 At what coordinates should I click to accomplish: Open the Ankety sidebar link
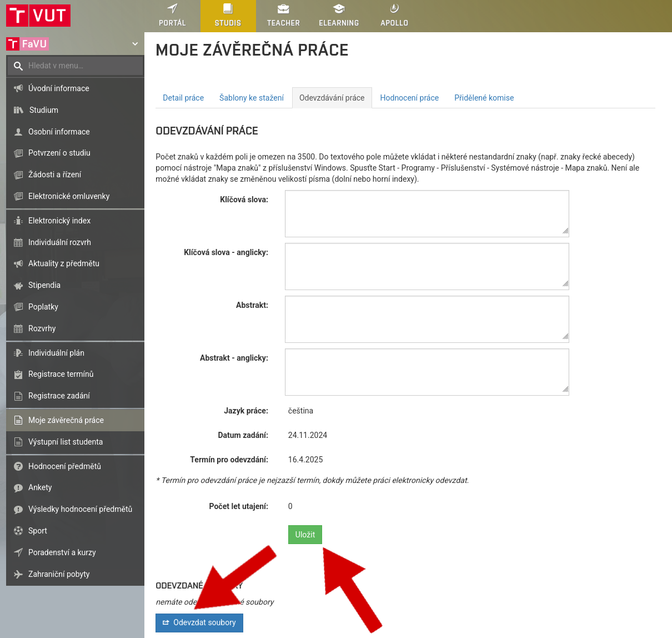point(75,487)
